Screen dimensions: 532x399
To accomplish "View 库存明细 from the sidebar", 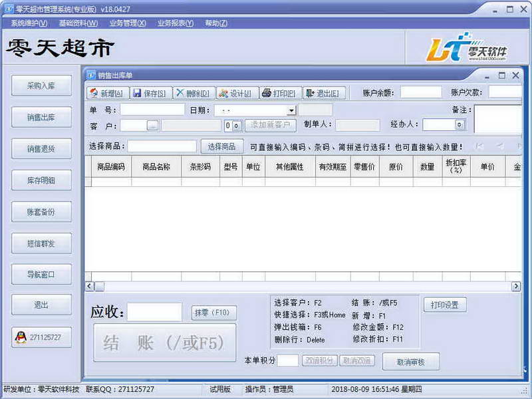I will click(42, 180).
